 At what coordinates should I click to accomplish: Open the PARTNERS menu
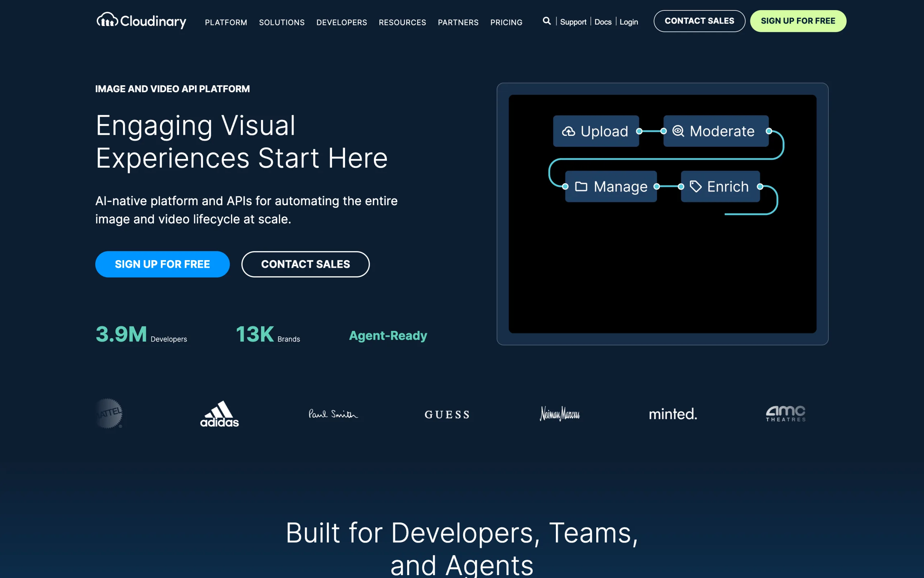pos(458,22)
